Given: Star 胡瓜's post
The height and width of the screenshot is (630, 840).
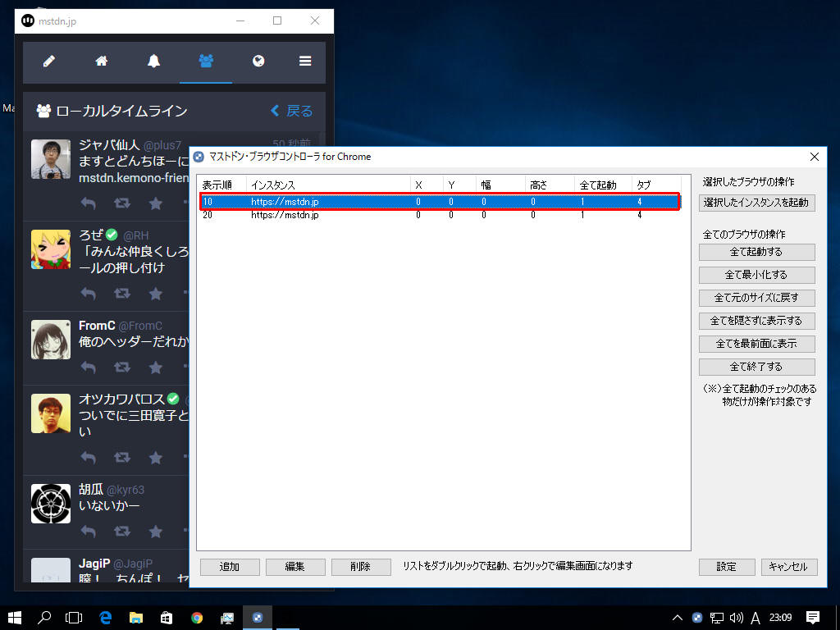Looking at the screenshot, I should (156, 532).
